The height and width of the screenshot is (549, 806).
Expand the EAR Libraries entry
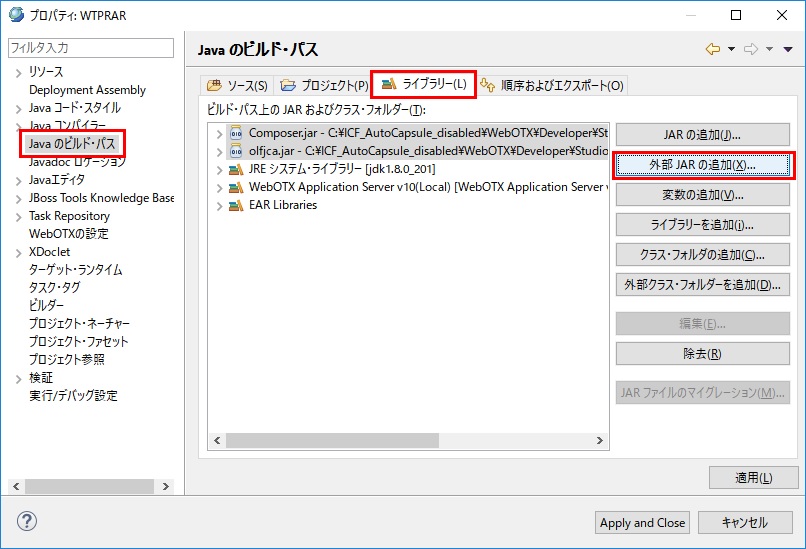tap(220, 205)
